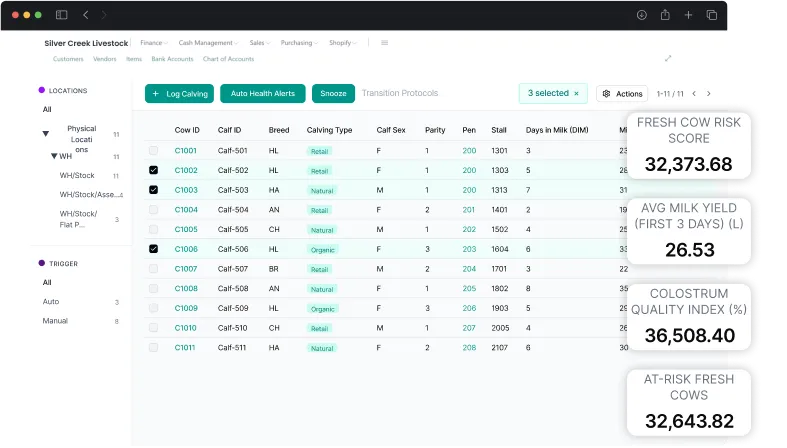
Task: Click the browser back arrow
Action: pos(85,15)
